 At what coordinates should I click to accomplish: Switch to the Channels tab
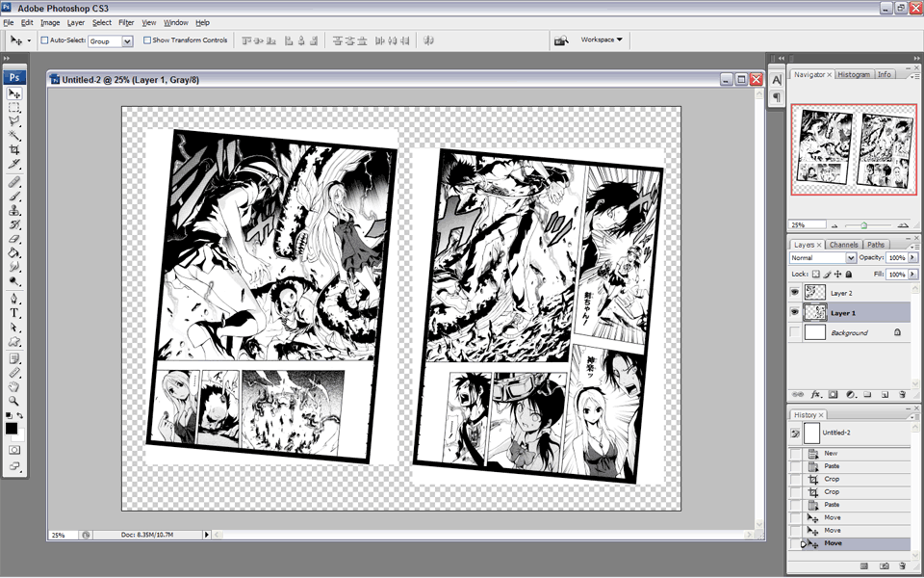[843, 245]
